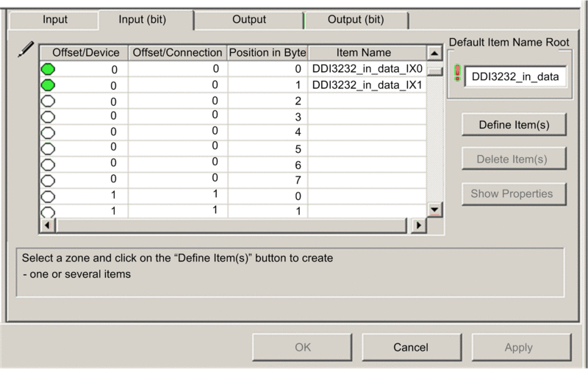Screen dimensions: 588x369
Task: Click the Position in Byte column header
Action: [x=267, y=53]
